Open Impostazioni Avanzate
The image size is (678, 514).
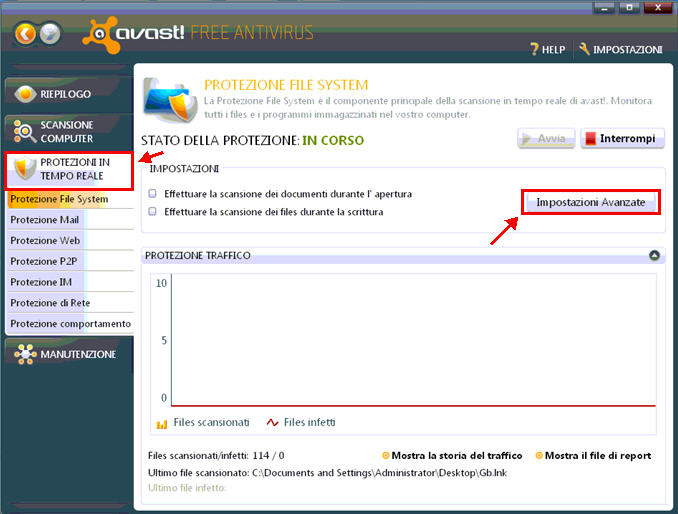point(591,202)
